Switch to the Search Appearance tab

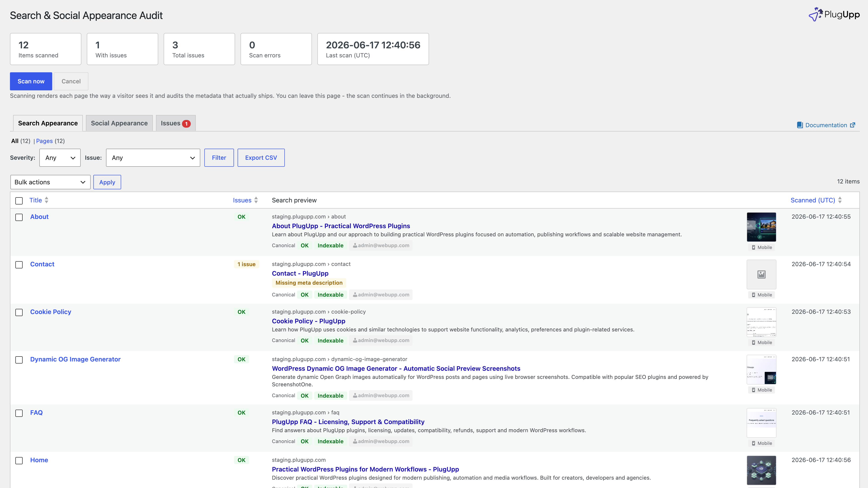coord(48,123)
